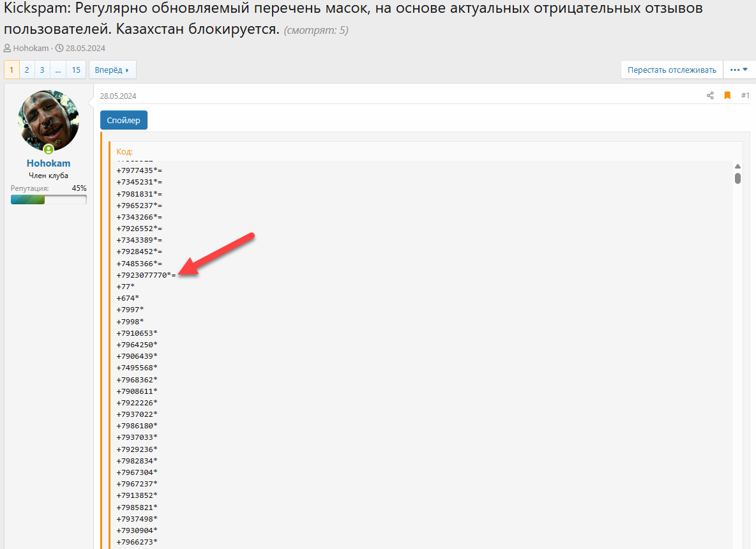Click the code line +7922226*
756x549 pixels.
(x=137, y=403)
